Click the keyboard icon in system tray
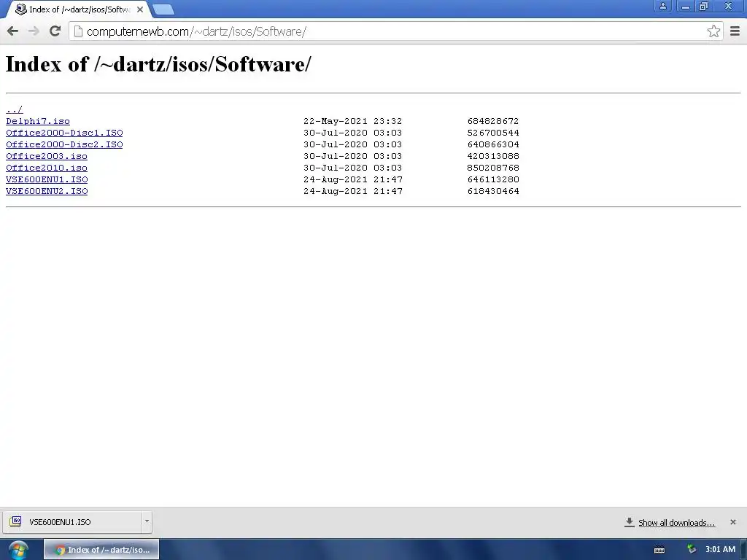The width and height of the screenshot is (747, 560). [659, 550]
